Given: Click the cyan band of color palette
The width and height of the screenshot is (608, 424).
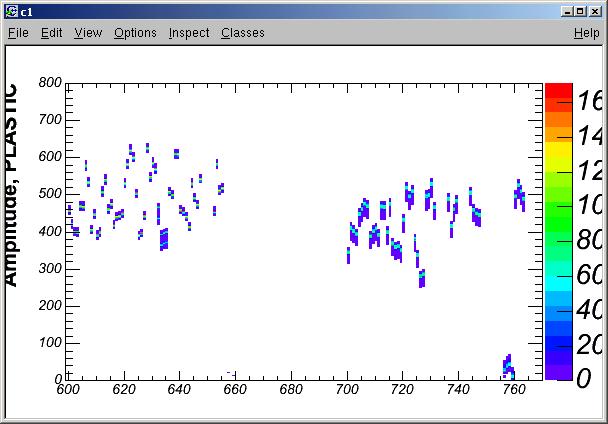Looking at the screenshot, I should [x=559, y=285].
